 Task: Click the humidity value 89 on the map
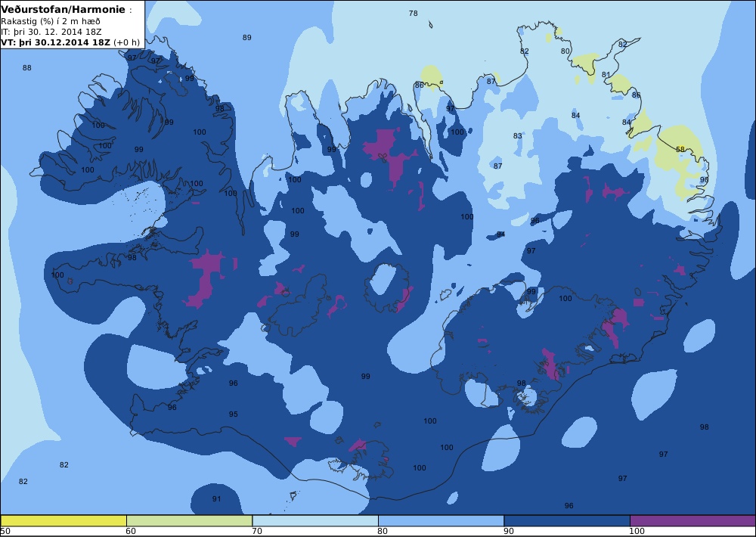pyautogui.click(x=247, y=38)
